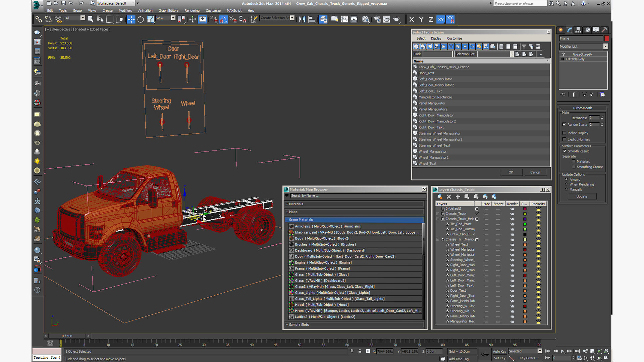Add selected objects to layer plus icon
Image resolution: width=644 pixels, height=362 pixels.
pos(458,197)
